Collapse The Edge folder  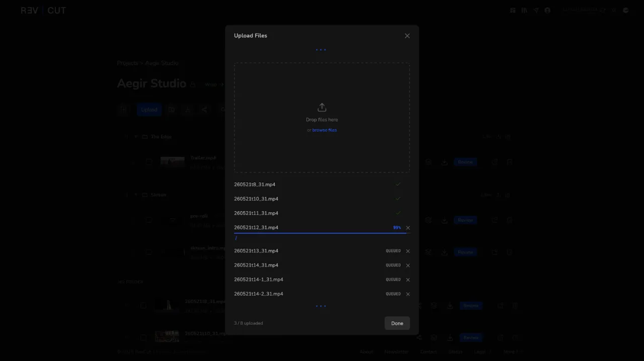pyautogui.click(x=135, y=137)
